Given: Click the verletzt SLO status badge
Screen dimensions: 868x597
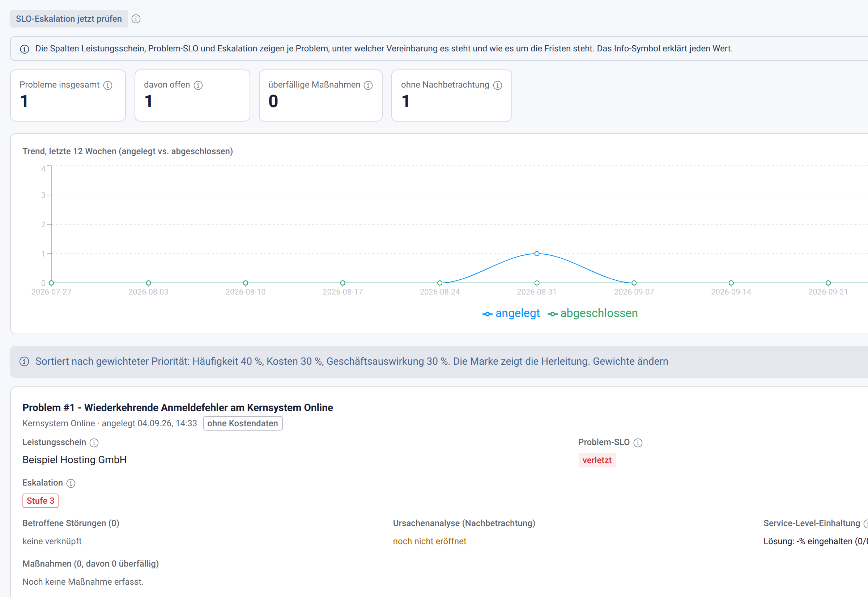Looking at the screenshot, I should point(597,460).
